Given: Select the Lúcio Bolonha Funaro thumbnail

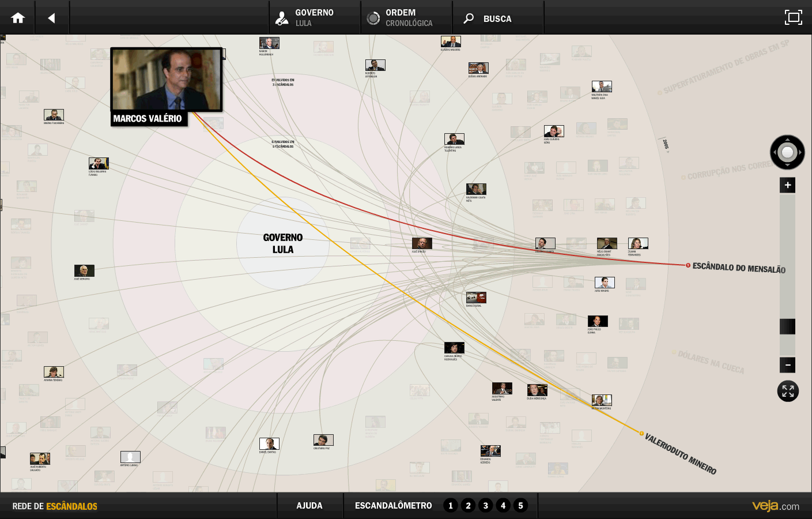Looking at the screenshot, I should (x=99, y=163).
